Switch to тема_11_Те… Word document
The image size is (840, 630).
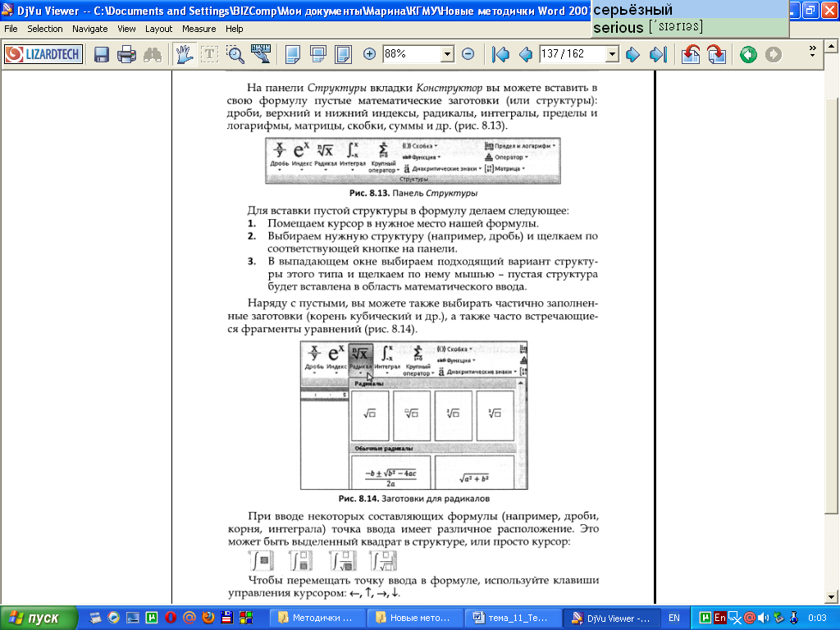513,619
